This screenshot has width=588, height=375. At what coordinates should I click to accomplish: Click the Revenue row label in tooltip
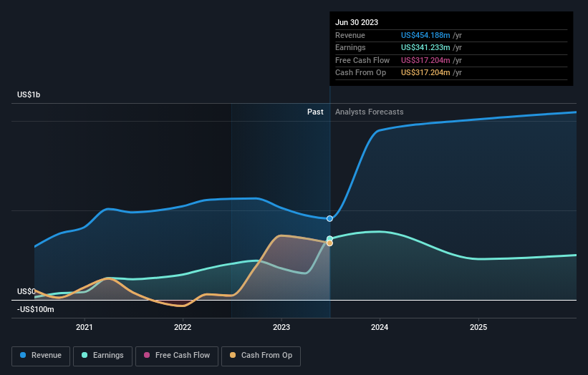pyautogui.click(x=350, y=35)
